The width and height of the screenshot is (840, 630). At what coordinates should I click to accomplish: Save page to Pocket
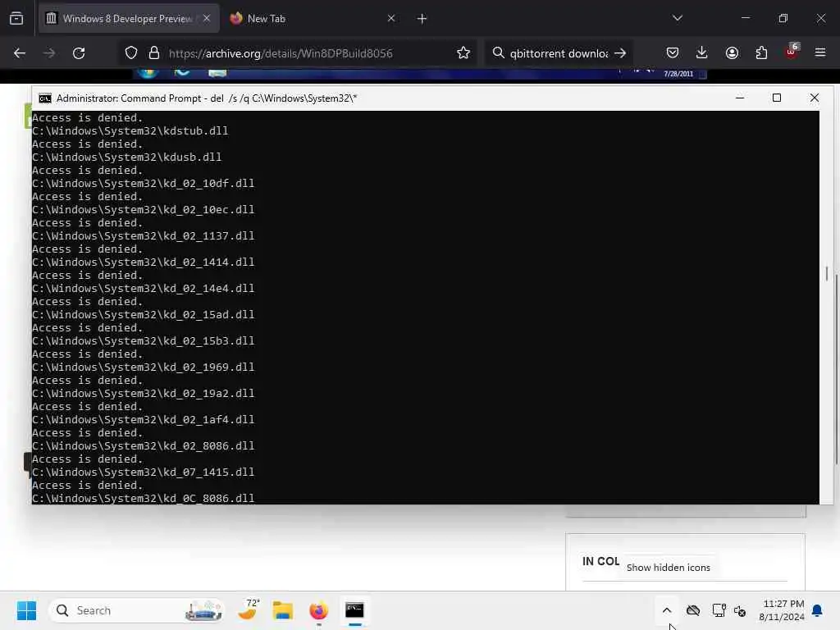[x=673, y=52]
